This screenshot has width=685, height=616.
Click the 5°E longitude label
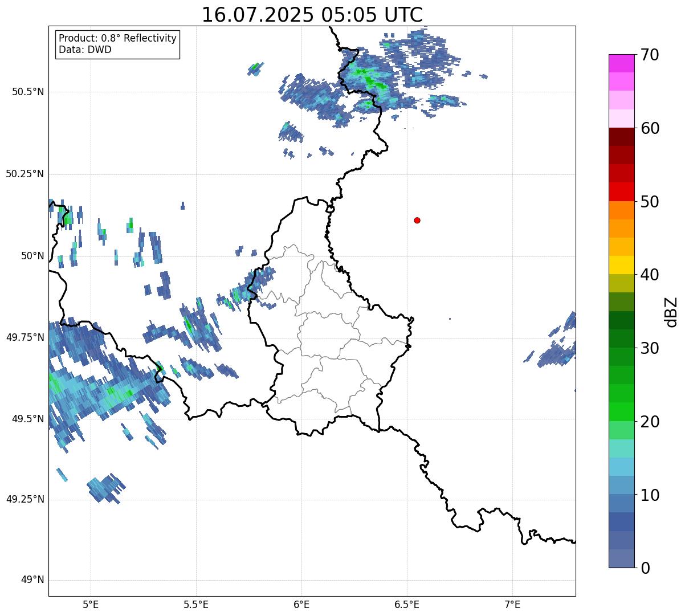(91, 605)
